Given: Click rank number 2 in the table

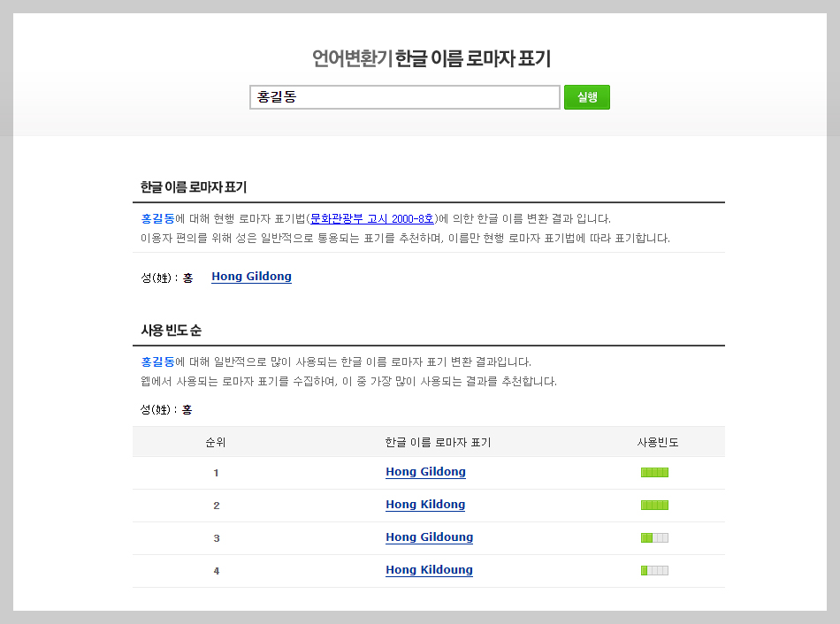Looking at the screenshot, I should coord(217,506).
